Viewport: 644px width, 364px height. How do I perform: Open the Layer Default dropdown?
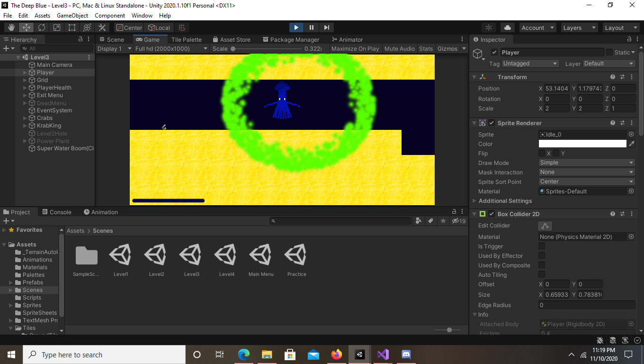[608, 64]
